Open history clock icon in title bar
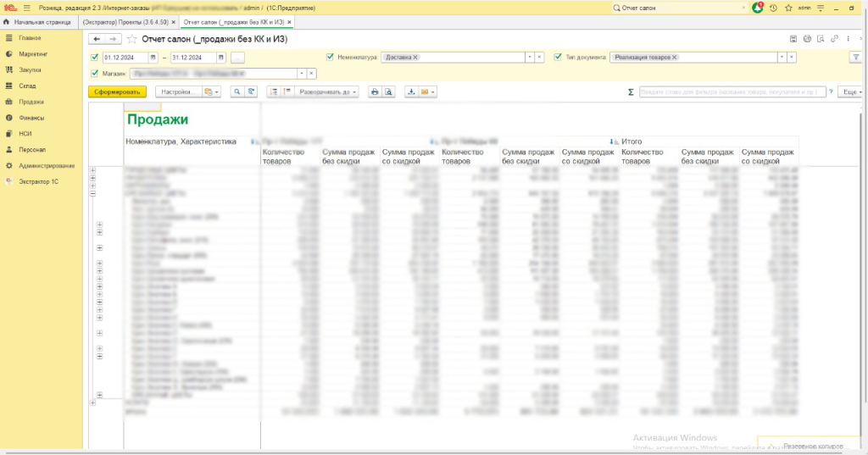The width and height of the screenshot is (868, 455). click(x=773, y=7)
